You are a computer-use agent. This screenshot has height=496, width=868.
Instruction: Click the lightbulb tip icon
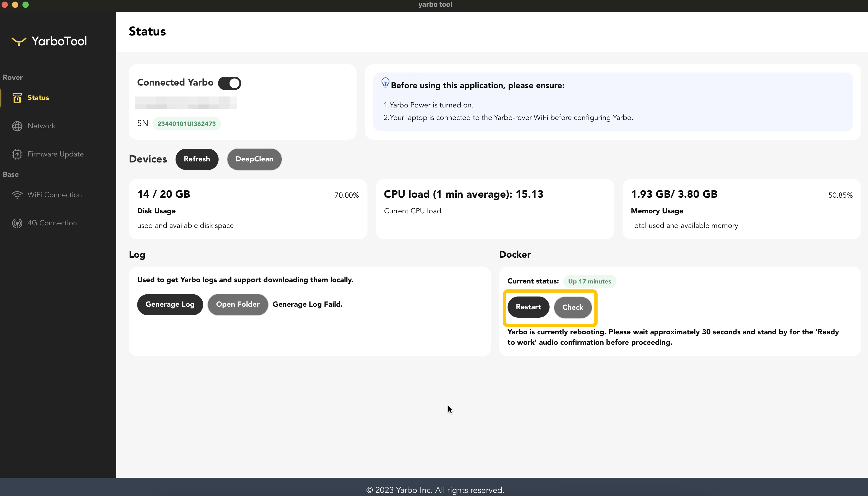385,83
